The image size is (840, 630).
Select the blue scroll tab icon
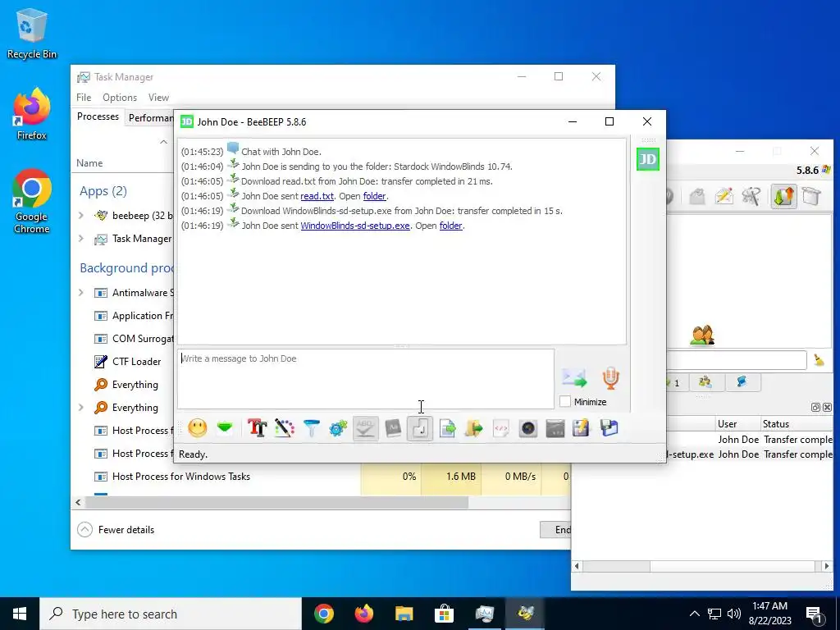742,382
